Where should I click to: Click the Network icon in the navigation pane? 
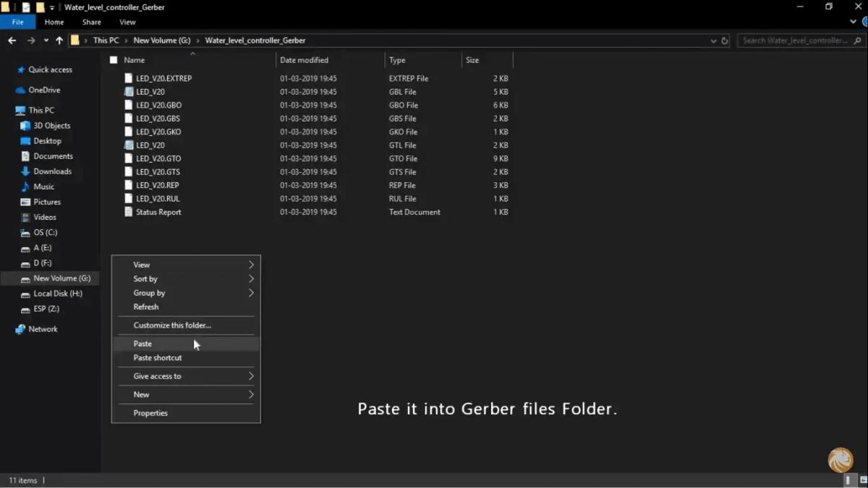click(20, 329)
